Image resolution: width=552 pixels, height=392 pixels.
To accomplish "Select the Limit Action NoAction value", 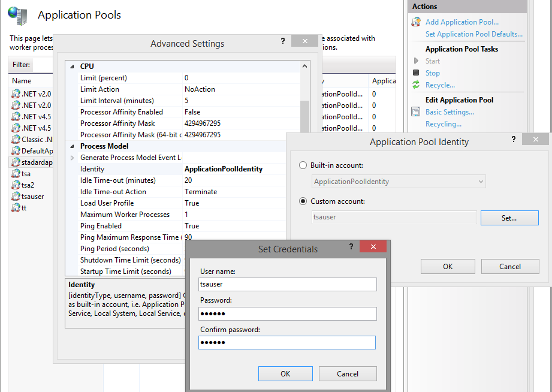I will pyautogui.click(x=200, y=89).
